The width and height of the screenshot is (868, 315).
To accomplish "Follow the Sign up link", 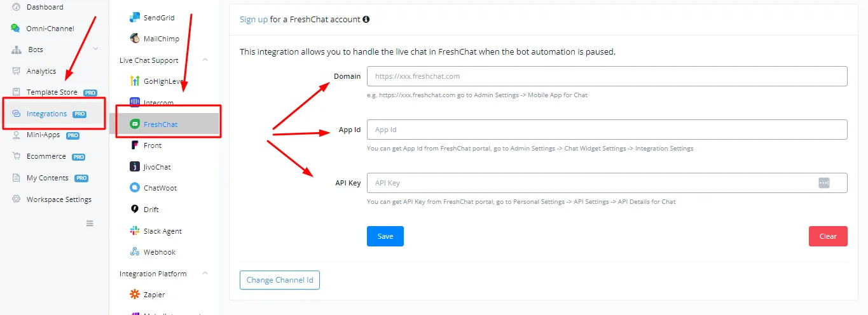I will [x=254, y=20].
